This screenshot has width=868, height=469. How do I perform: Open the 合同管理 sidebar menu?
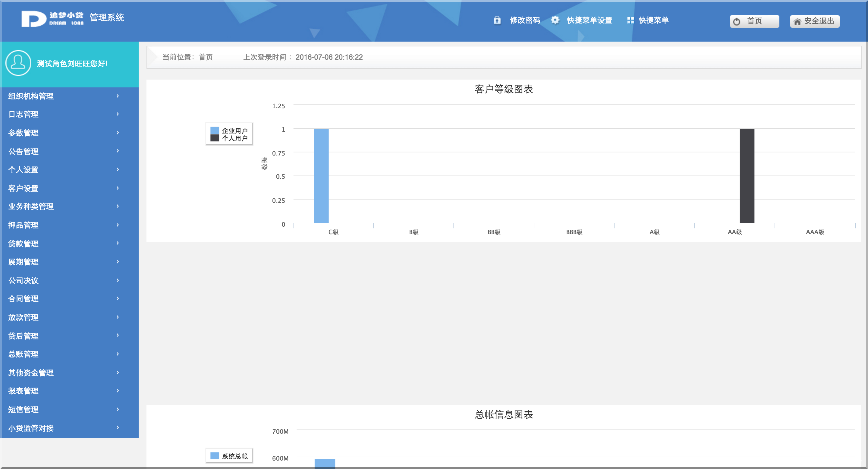point(23,299)
